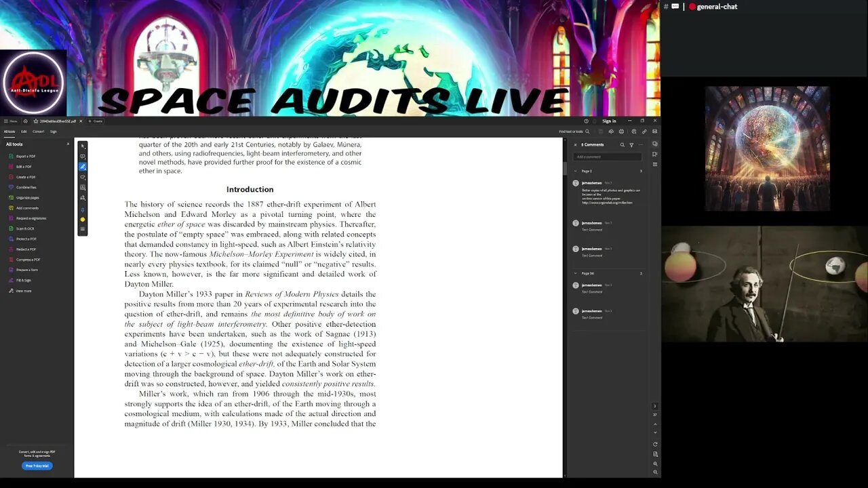Open the help question-mark icon

pos(587,121)
